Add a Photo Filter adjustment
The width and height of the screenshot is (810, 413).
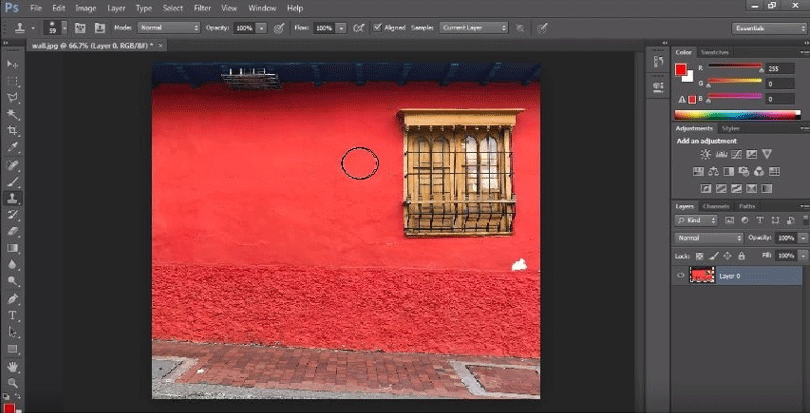click(744, 171)
